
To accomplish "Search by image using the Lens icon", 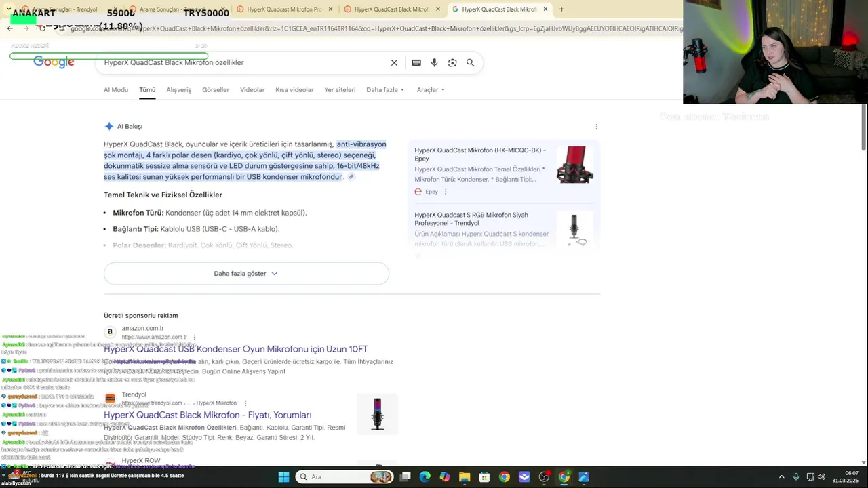I will point(452,62).
